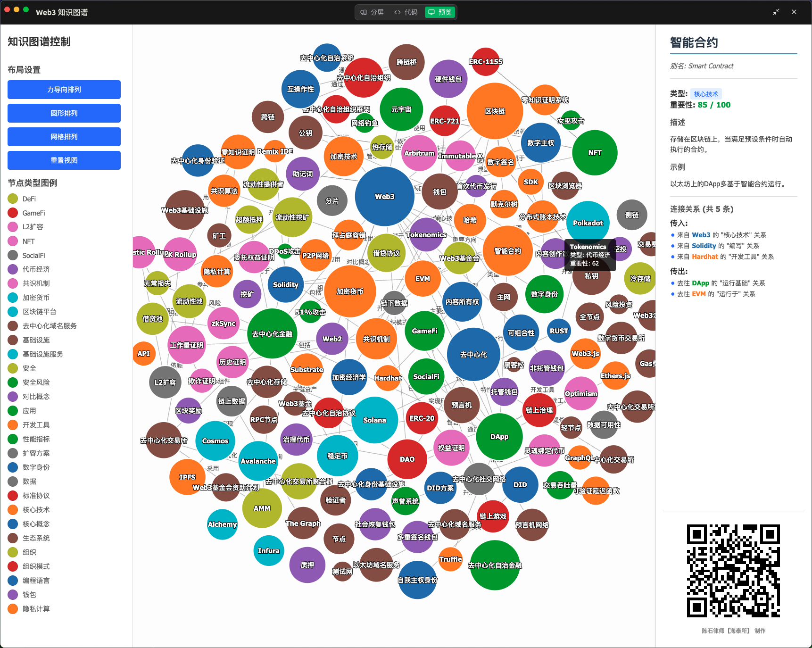
Task: Close the panel with the X icon
Action: pyautogui.click(x=794, y=12)
